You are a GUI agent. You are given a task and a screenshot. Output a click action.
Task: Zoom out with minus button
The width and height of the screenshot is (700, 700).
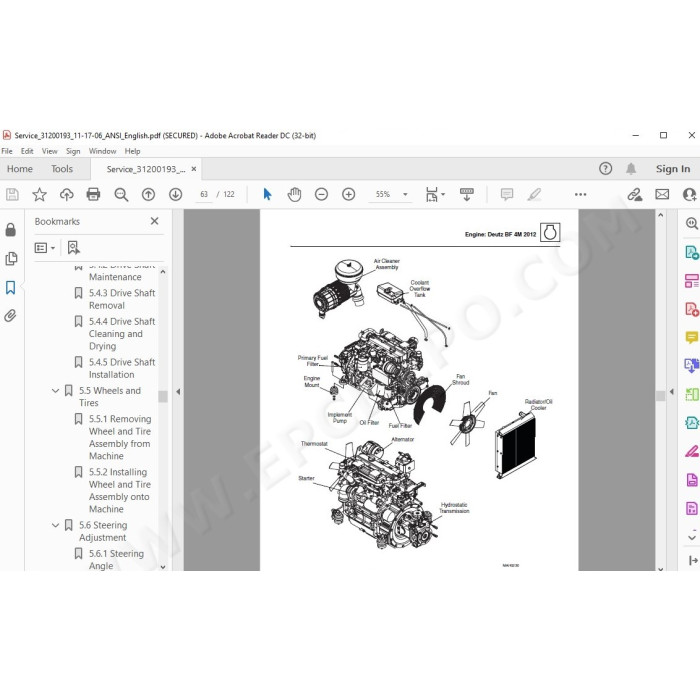click(x=321, y=194)
